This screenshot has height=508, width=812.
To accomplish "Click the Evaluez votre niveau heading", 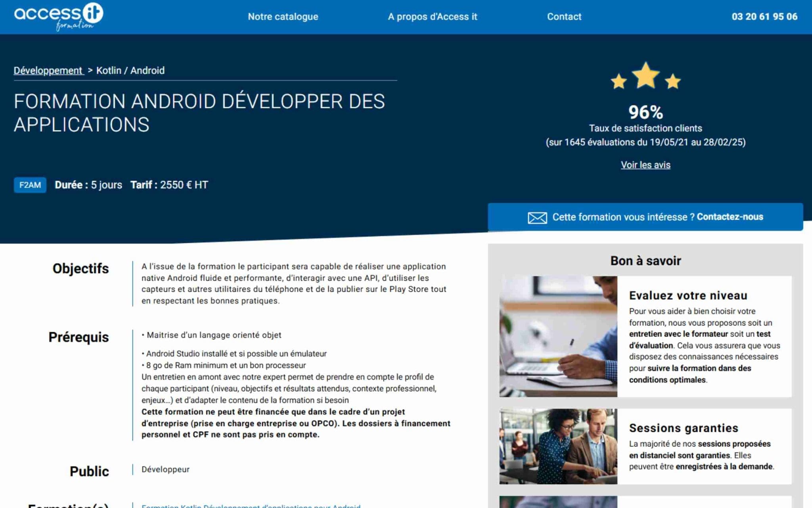I will (x=688, y=296).
